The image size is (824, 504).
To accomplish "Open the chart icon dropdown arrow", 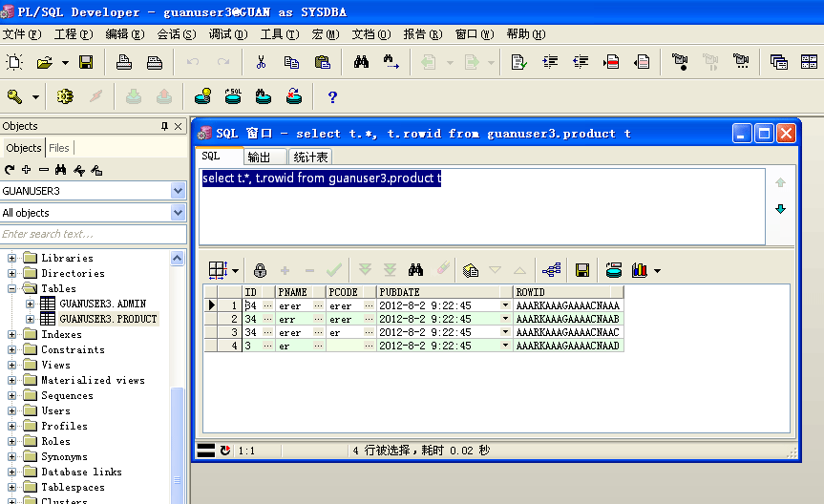I will click(x=657, y=271).
